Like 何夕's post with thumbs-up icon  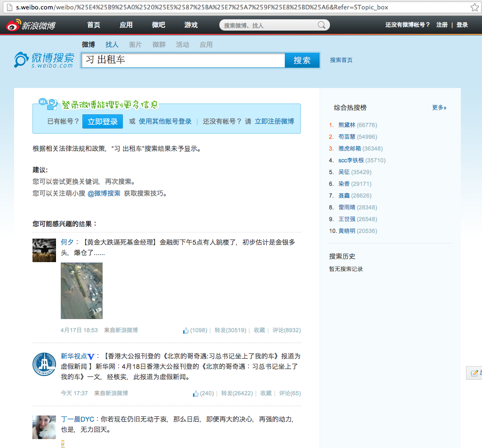(185, 331)
